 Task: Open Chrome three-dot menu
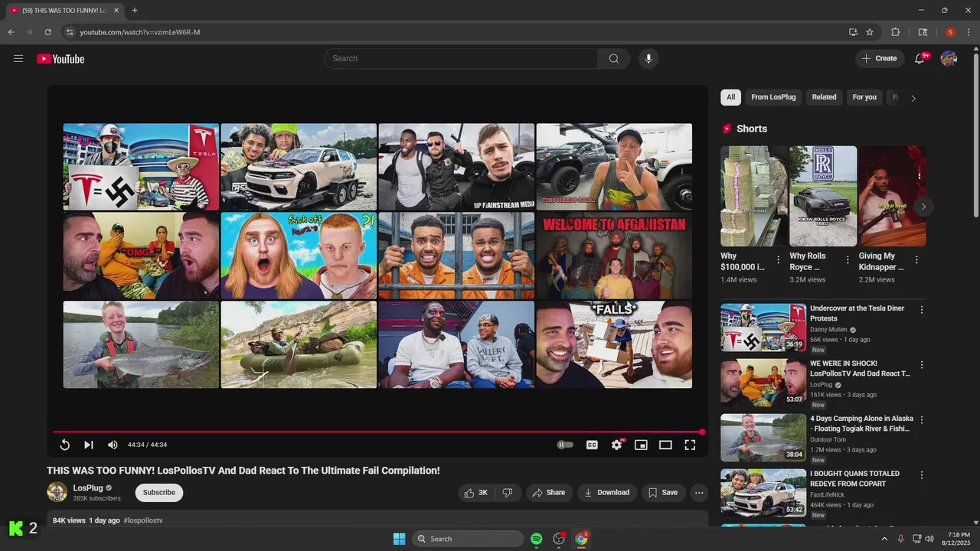[x=969, y=32]
